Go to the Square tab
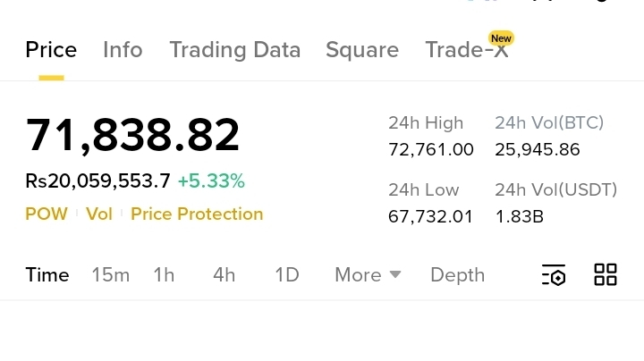 361,50
